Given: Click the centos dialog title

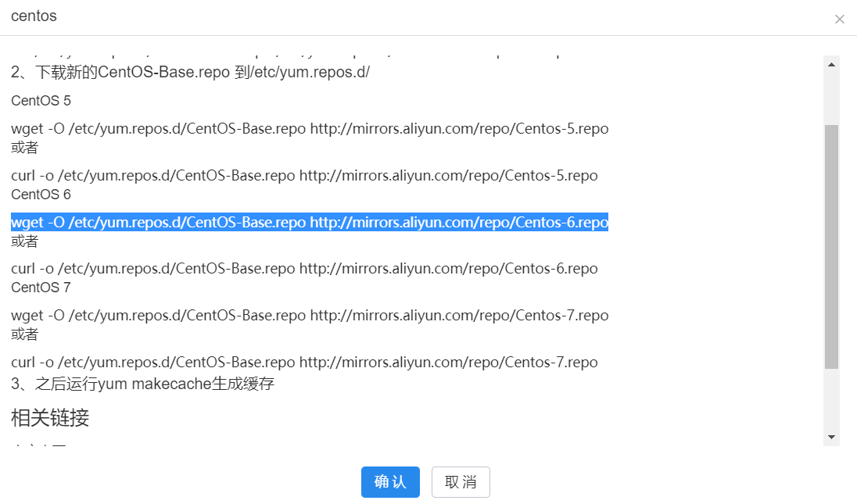Looking at the screenshot, I should click(x=34, y=16).
